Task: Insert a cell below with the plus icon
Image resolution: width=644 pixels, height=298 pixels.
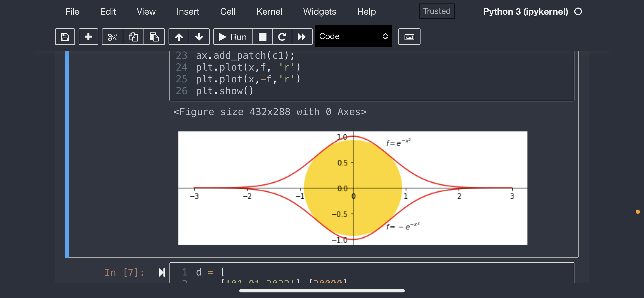Action: 88,37
